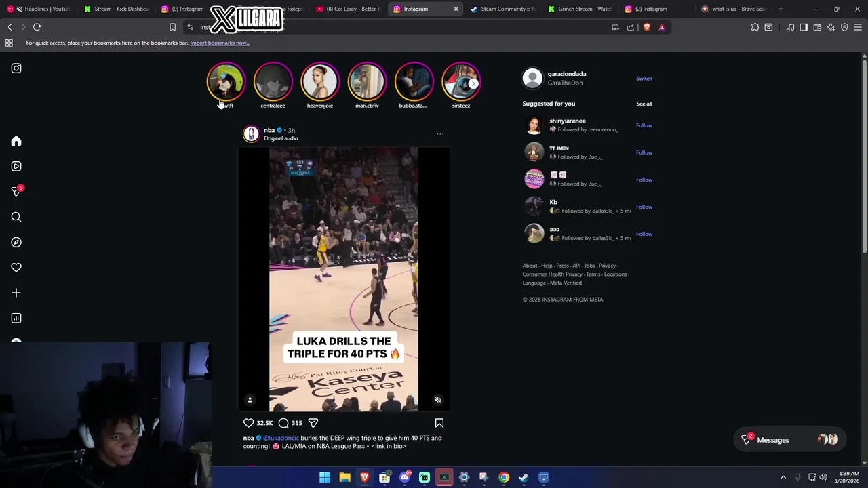
Task: Like the NBA post with heart icon
Action: [249, 423]
